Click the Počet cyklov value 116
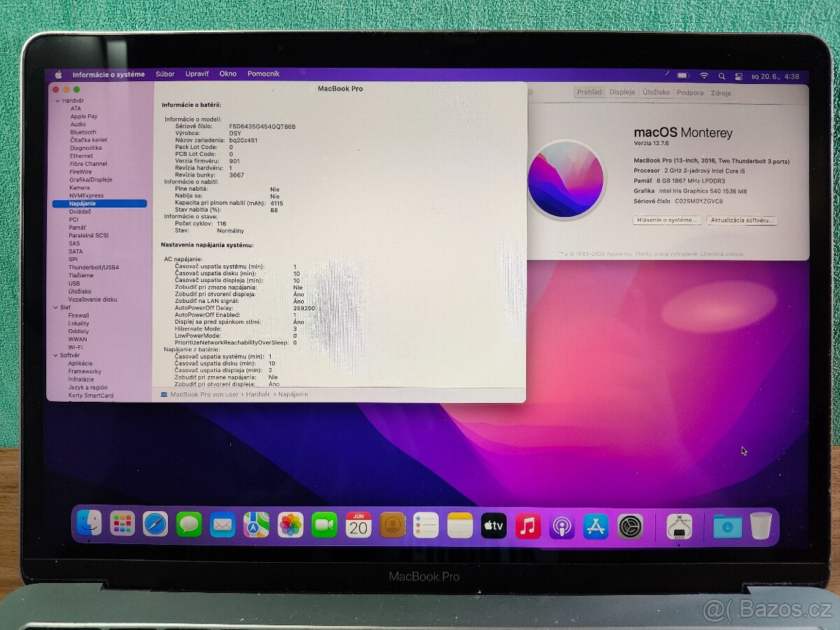This screenshot has height=630, width=840. [x=222, y=223]
